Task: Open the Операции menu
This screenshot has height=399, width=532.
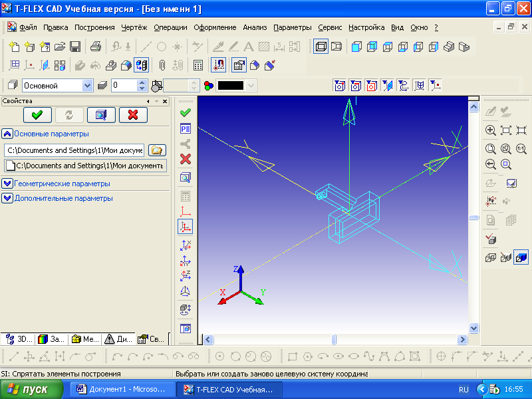Action: click(170, 27)
